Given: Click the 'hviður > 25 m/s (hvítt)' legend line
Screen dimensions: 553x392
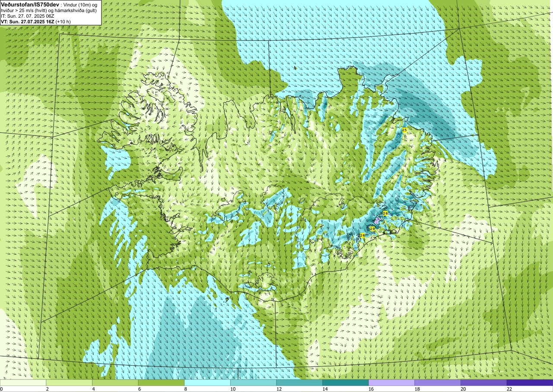Looking at the screenshot, I should coord(25,10).
